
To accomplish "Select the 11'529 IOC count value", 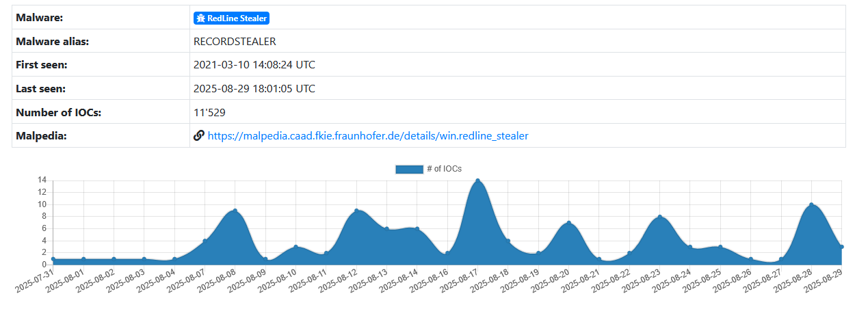I will click(209, 112).
